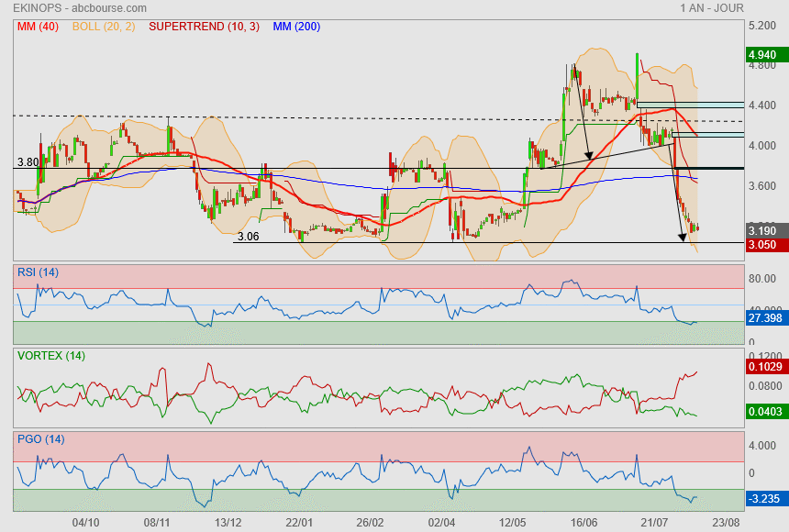The image size is (789, 532).
Task: Click the EKINOPS - abcbourse.com chart title
Action: point(80,8)
